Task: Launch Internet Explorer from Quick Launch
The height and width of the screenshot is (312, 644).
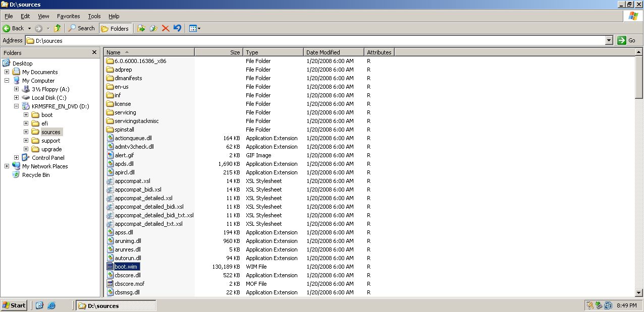Action: pyautogui.click(x=51, y=305)
